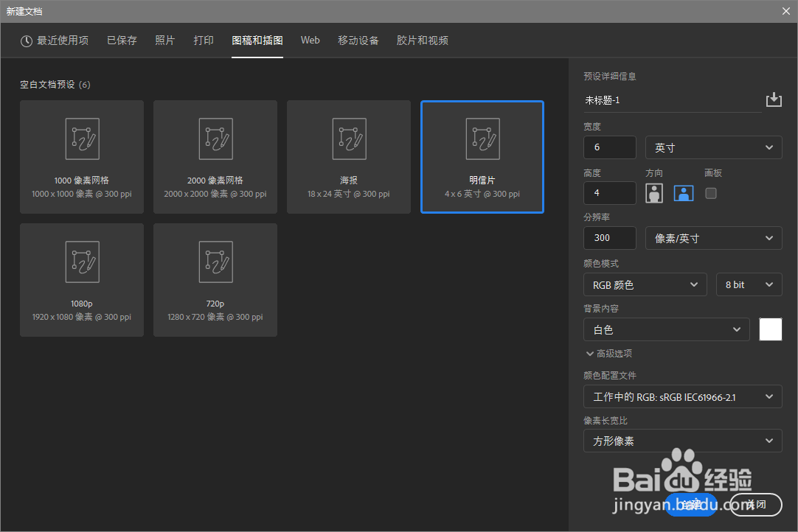This screenshot has height=532, width=798.
Task: Switch to the Web tab
Action: (310, 41)
